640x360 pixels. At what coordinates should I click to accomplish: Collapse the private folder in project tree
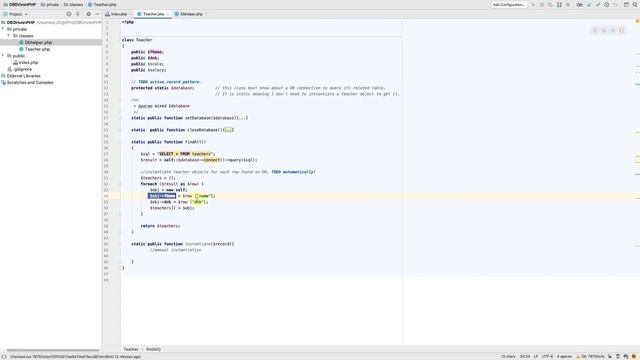[3, 29]
